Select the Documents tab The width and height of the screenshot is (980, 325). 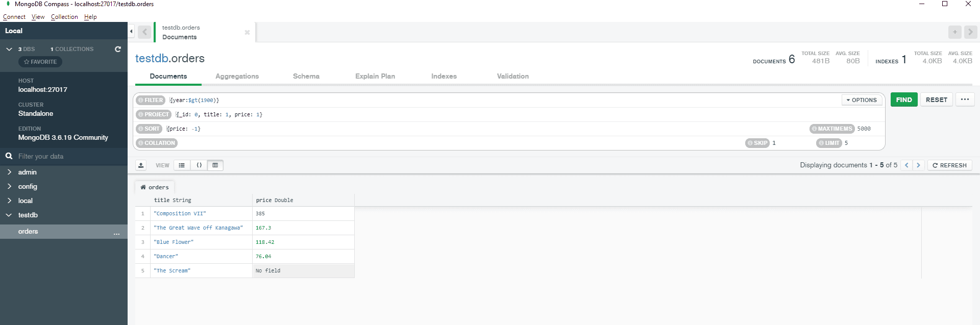click(168, 76)
